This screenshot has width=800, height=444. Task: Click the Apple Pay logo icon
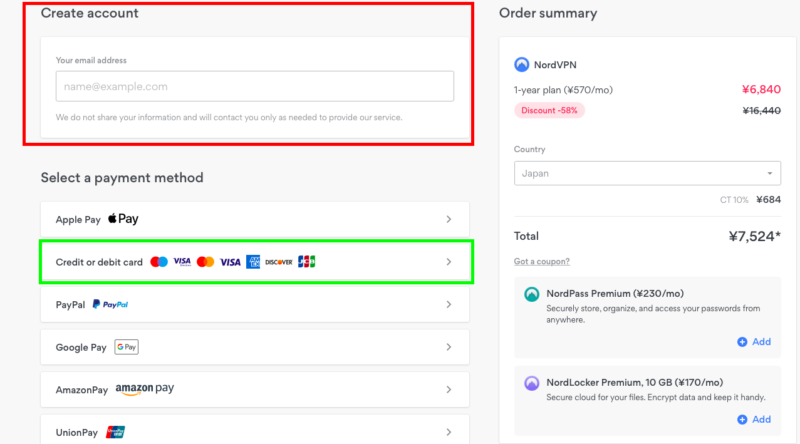pyautogui.click(x=123, y=219)
